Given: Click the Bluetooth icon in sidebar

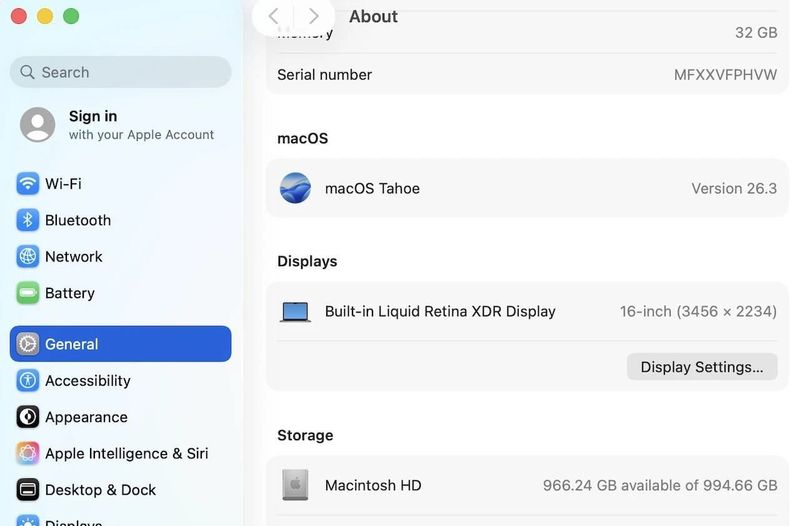Looking at the screenshot, I should 28,220.
